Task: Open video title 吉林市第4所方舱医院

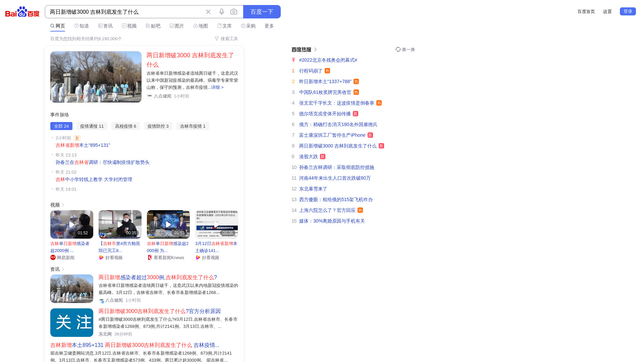Action: (x=119, y=247)
